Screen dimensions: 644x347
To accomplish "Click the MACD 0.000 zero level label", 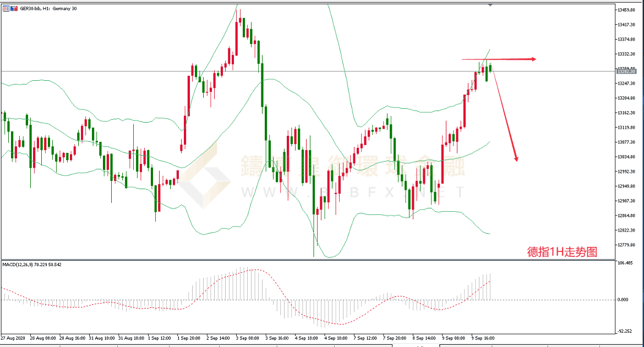I will coord(624,300).
